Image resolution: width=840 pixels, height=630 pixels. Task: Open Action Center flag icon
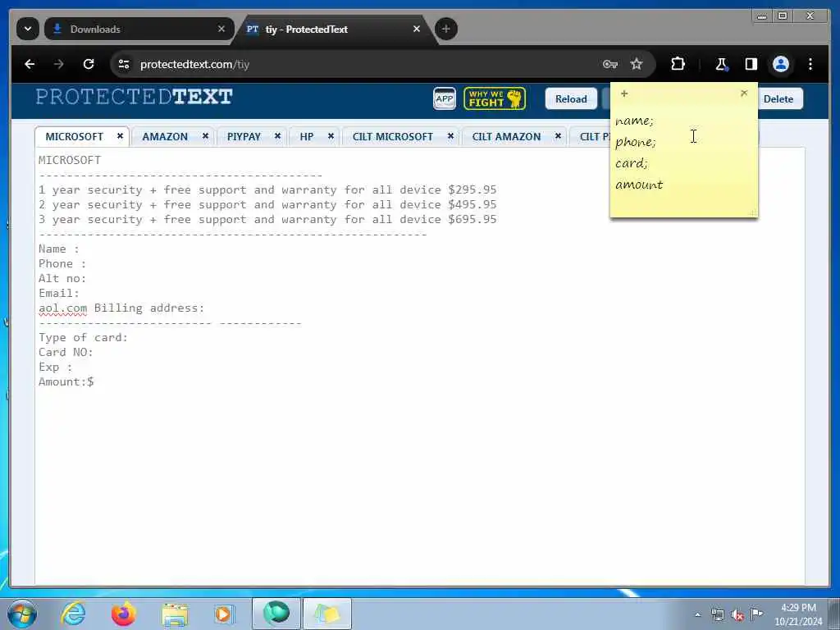click(756, 614)
